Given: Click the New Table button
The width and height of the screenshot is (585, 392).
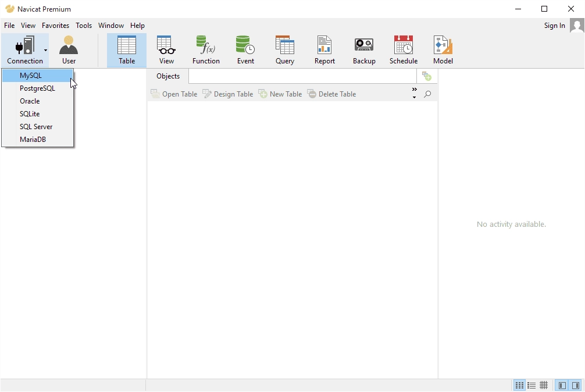Looking at the screenshot, I should click(x=280, y=94).
